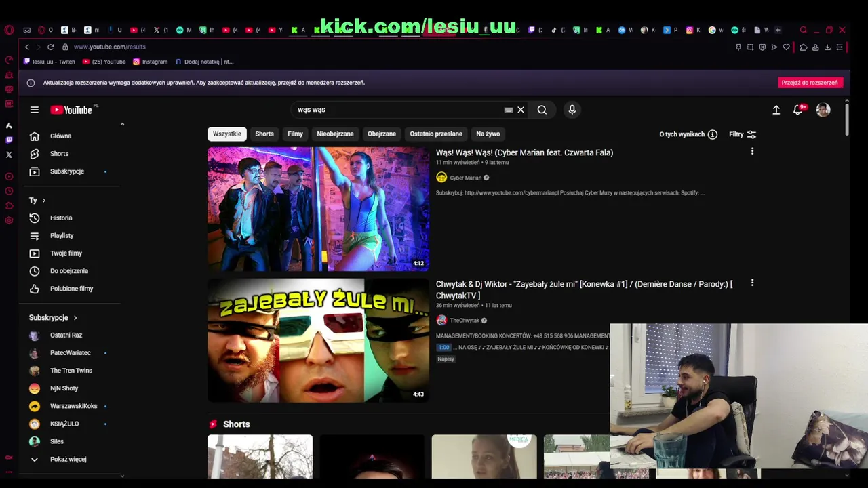Open TheChwytak channel link
The height and width of the screenshot is (488, 868).
click(465, 321)
